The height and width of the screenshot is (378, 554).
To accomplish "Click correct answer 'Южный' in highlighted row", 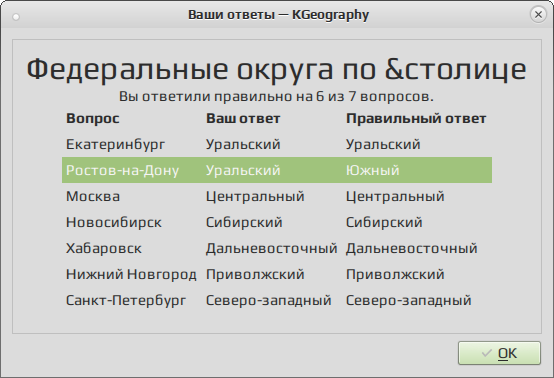I will pos(372,170).
